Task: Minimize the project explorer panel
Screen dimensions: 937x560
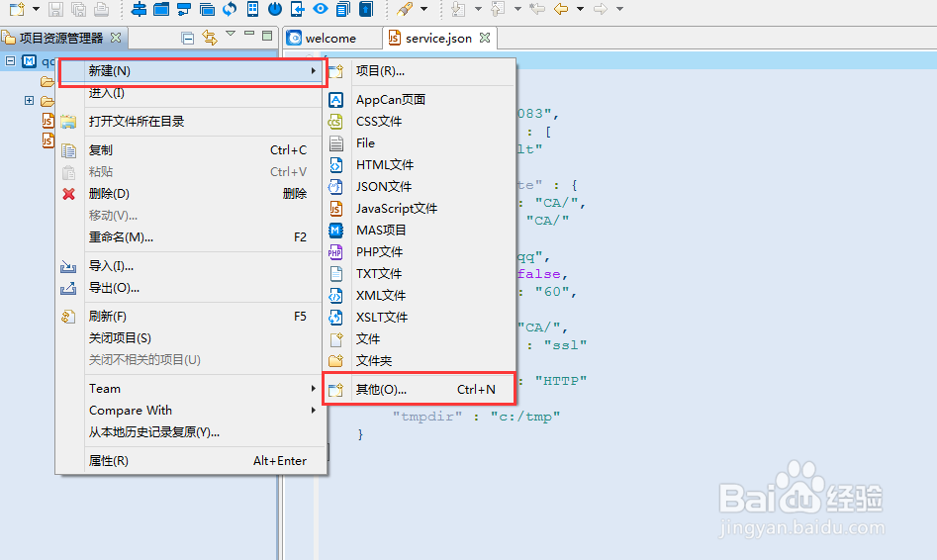Action: click(x=249, y=34)
